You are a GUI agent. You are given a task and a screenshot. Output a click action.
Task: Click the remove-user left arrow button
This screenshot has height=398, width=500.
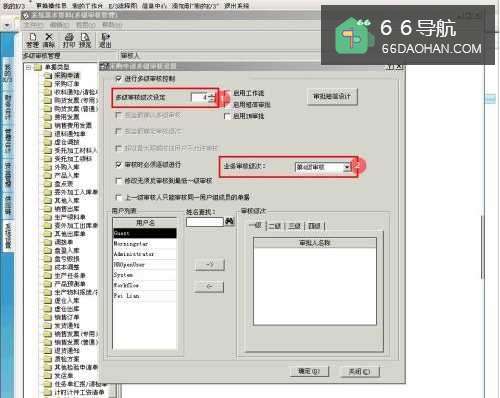210,286
